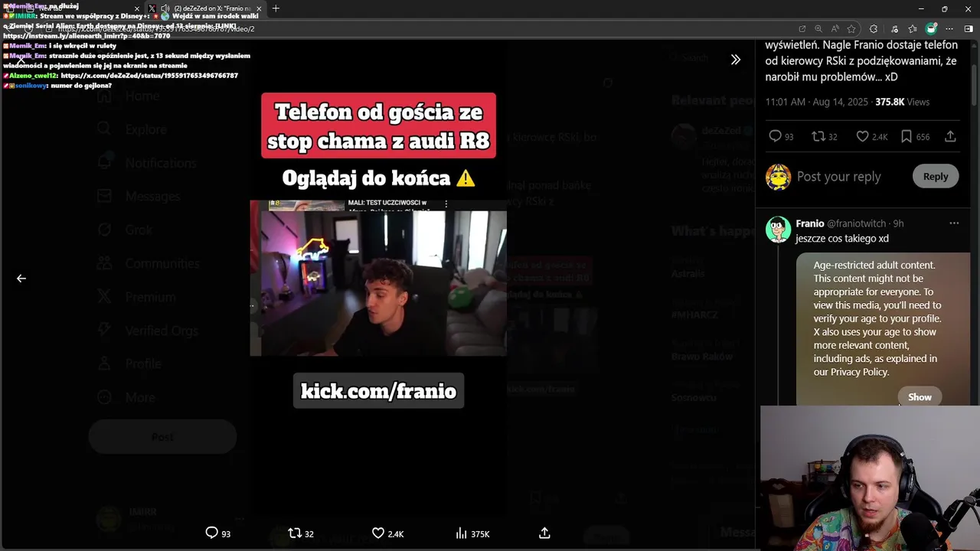Open the music note extension icon
Viewport: 980px width, 551px height.
tap(894, 29)
